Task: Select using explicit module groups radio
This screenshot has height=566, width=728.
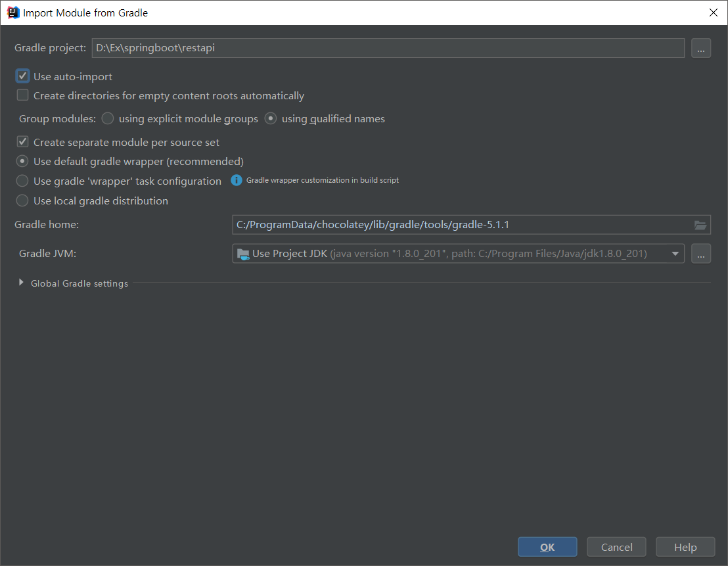Action: point(108,118)
